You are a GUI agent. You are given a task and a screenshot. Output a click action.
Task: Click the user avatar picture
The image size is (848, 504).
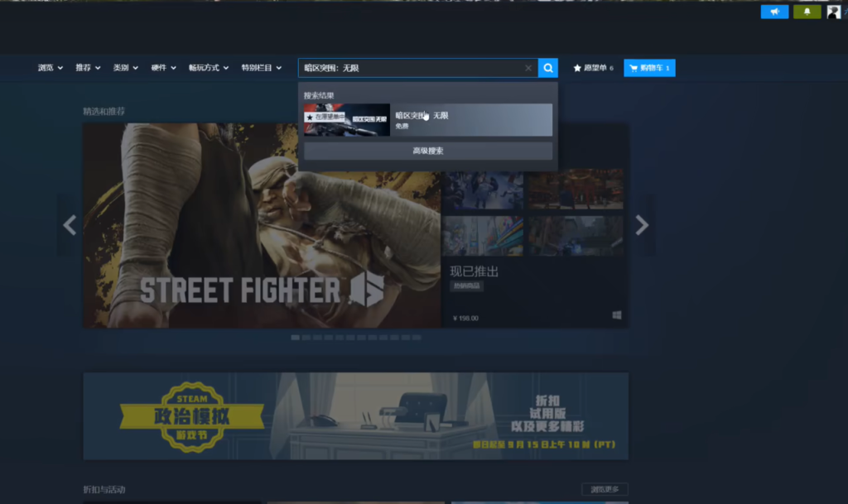pyautogui.click(x=833, y=12)
